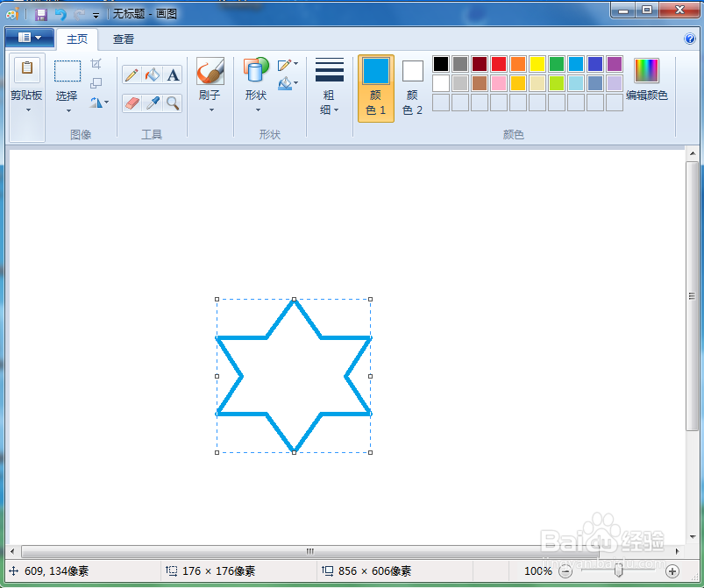Pick the orange color swatch
Viewport: 704px width, 588px height.
[518, 64]
